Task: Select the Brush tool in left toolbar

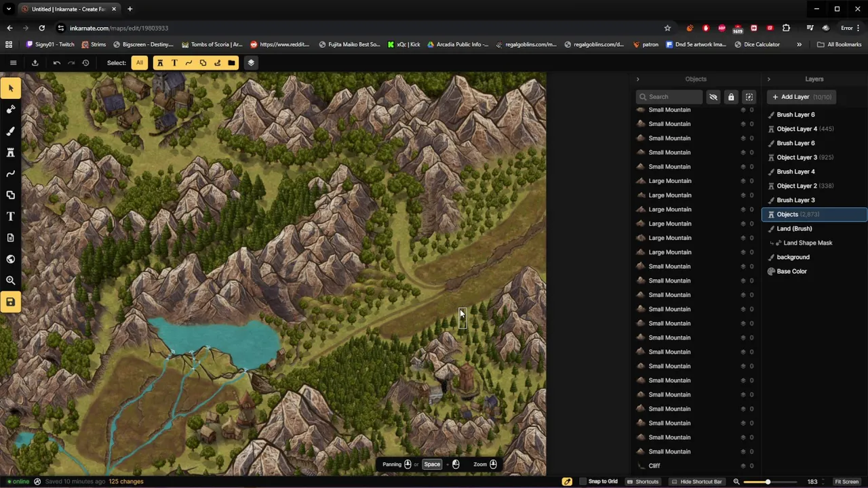Action: pyautogui.click(x=10, y=131)
